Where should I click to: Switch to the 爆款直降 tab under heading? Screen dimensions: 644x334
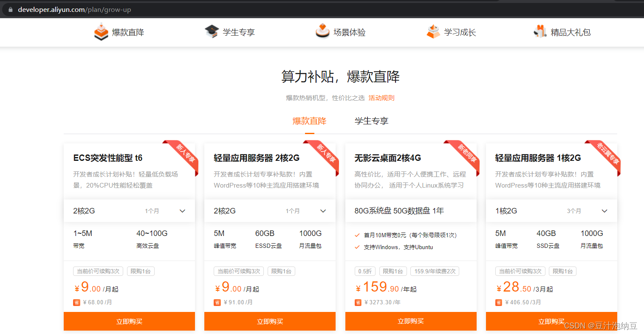pyautogui.click(x=310, y=121)
